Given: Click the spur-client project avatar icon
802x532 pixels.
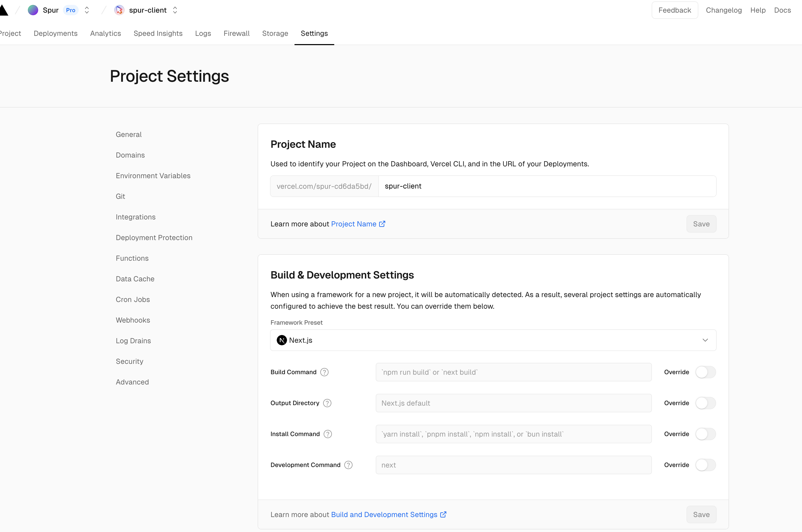Looking at the screenshot, I should click(119, 10).
